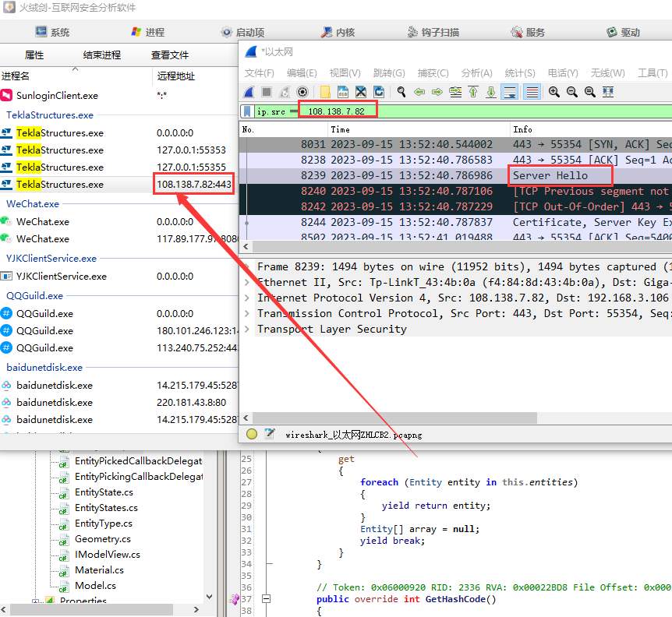Click the go-to-specific-packet icon
672x617 pixels.
(455, 92)
